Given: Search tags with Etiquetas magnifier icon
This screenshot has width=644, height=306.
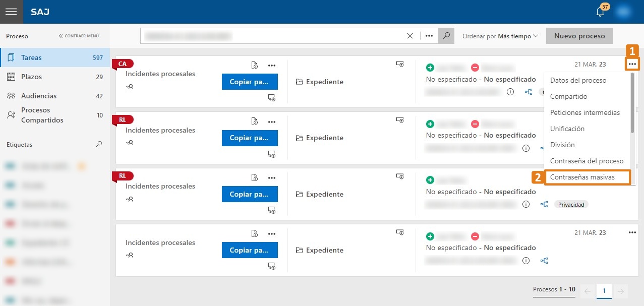Looking at the screenshot, I should pyautogui.click(x=99, y=144).
